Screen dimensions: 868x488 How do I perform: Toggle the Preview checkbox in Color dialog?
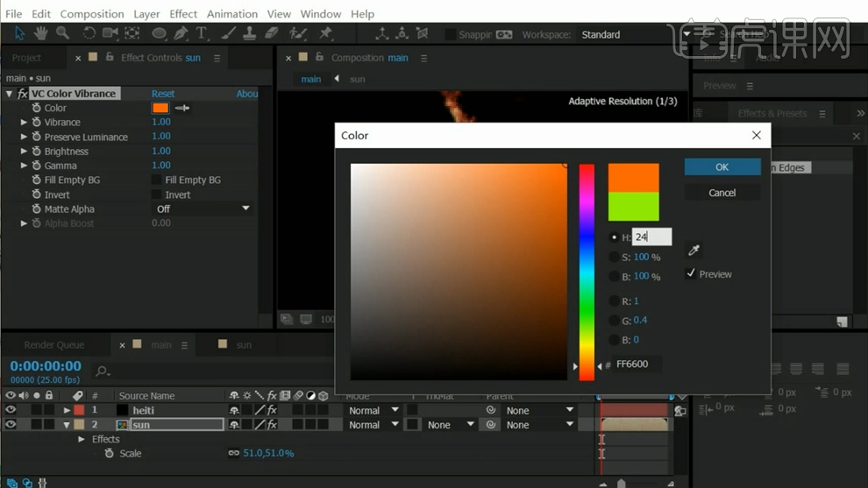[691, 273]
